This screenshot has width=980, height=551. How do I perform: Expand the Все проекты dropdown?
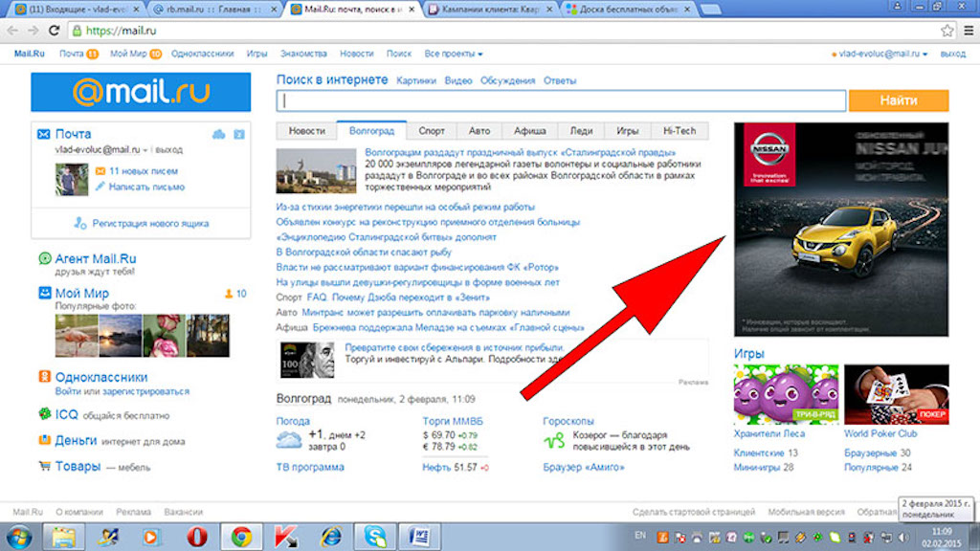[454, 55]
